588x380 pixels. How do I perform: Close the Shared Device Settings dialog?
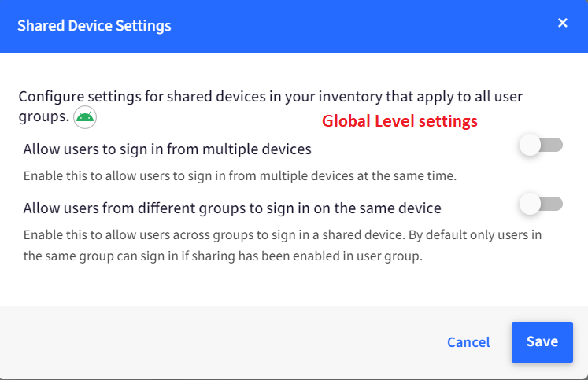(563, 23)
